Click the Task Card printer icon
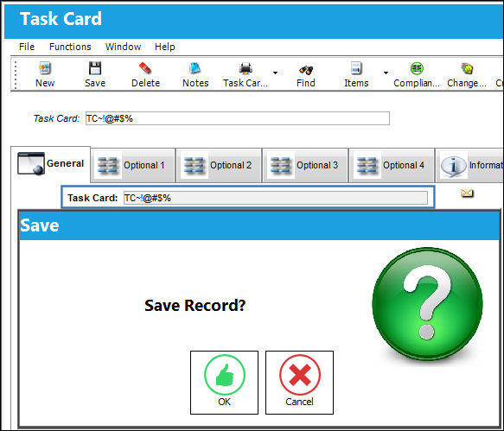The width and height of the screenshot is (504, 431). coord(246,68)
